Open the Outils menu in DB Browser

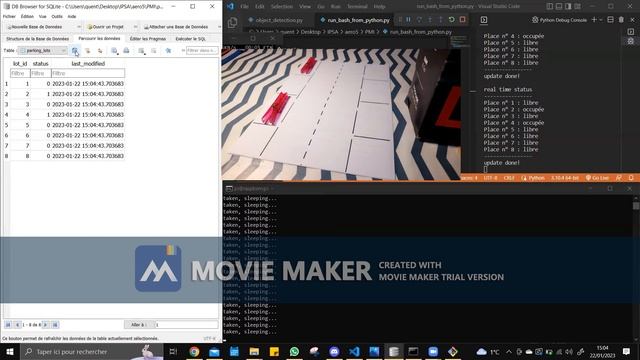click(x=57, y=16)
